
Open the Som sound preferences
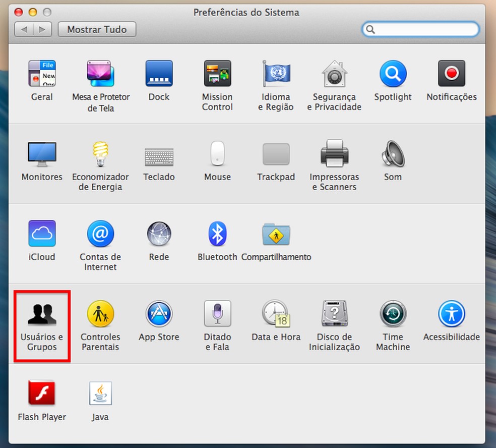(393, 153)
